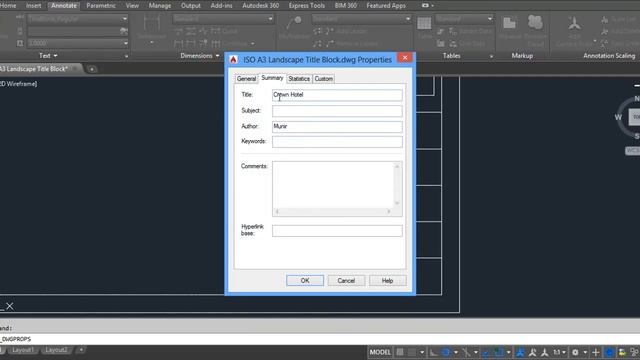Click the Author field containing Munir
The height and width of the screenshot is (360, 640).
[337, 127]
